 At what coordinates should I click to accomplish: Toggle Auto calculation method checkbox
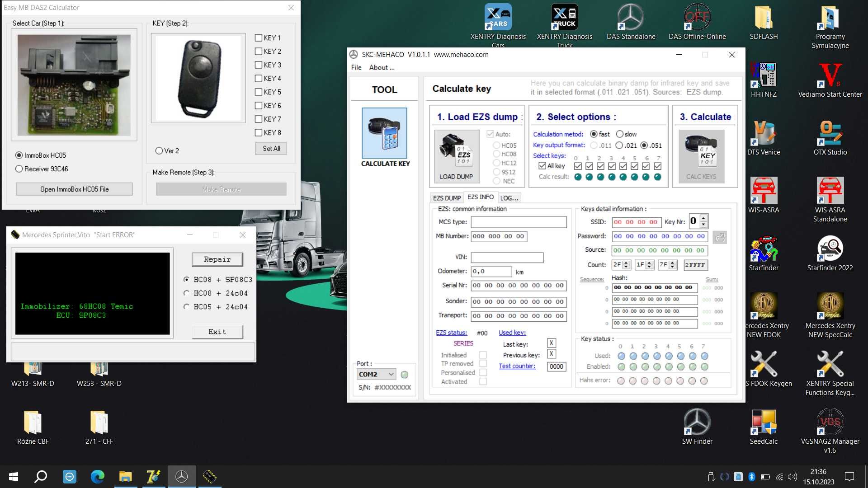point(491,133)
